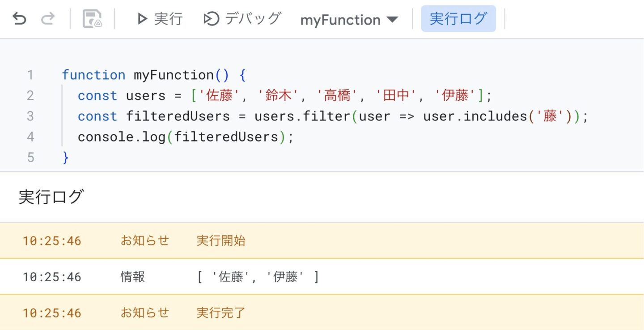Click the myFunction dropdown arrow
644x330 pixels.
(x=392, y=20)
